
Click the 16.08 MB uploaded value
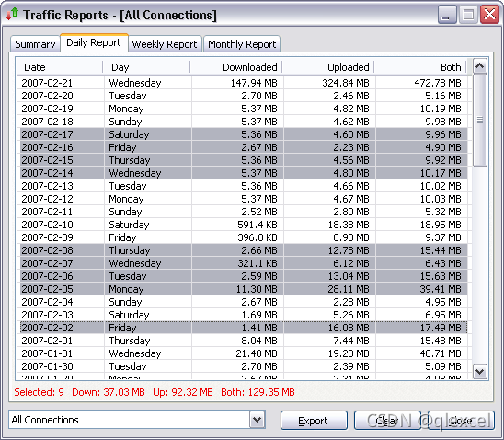click(349, 328)
